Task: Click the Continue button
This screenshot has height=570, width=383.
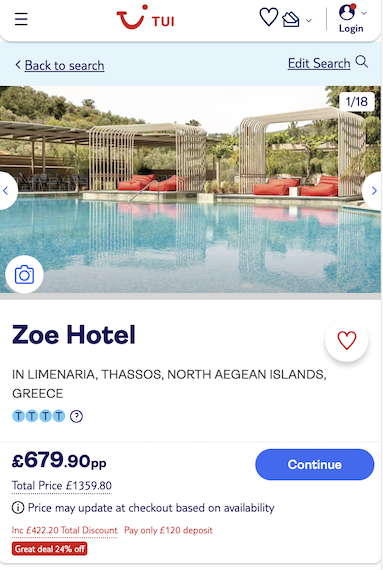Action: tap(315, 465)
